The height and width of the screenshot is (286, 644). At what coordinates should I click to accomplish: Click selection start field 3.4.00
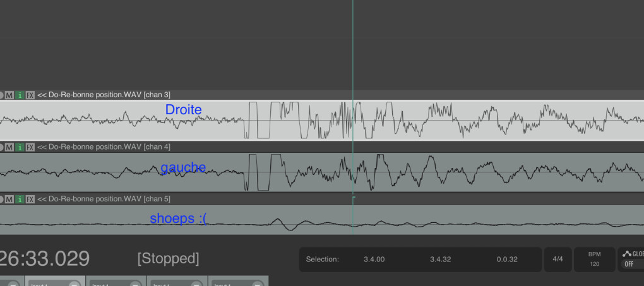(x=374, y=259)
